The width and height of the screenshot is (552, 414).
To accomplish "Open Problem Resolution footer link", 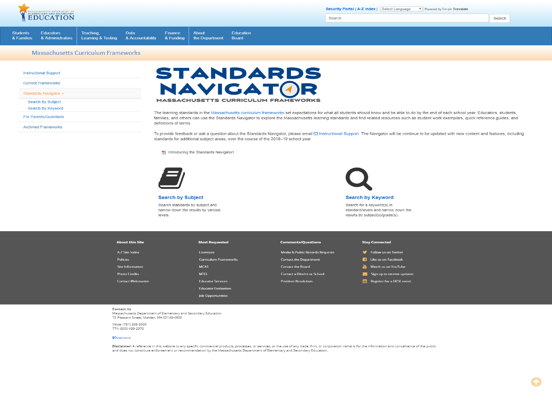I will pos(297,281).
